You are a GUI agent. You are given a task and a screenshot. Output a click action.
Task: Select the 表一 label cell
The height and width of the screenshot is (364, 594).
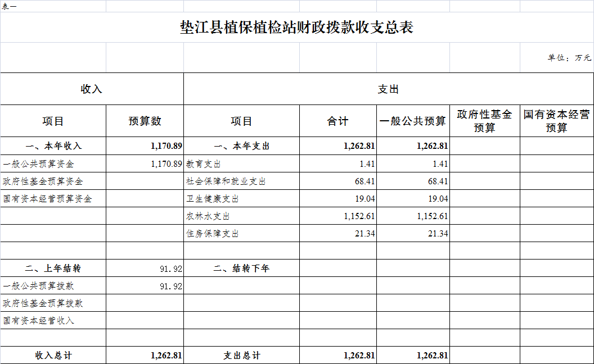click(x=9, y=6)
